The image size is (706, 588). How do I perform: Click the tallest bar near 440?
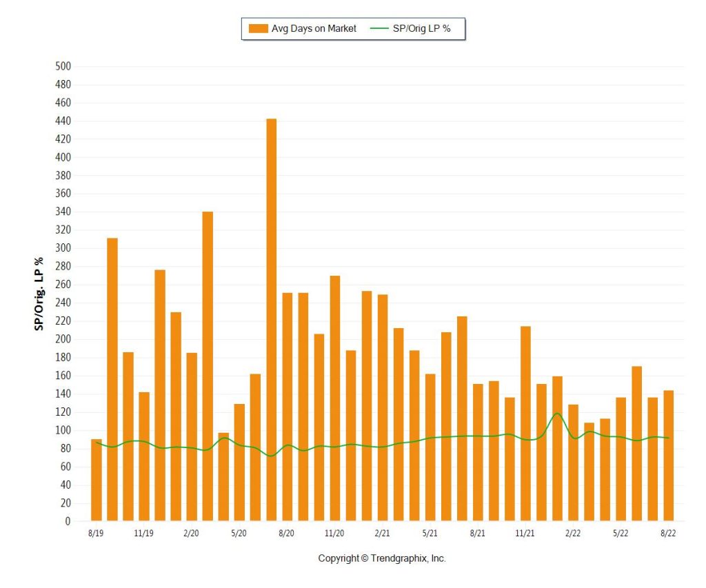(272, 320)
